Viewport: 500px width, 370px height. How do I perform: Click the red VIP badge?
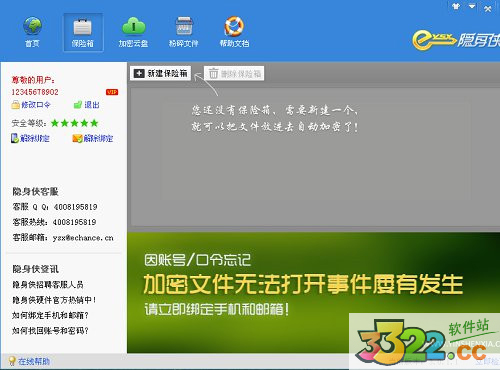click(112, 92)
